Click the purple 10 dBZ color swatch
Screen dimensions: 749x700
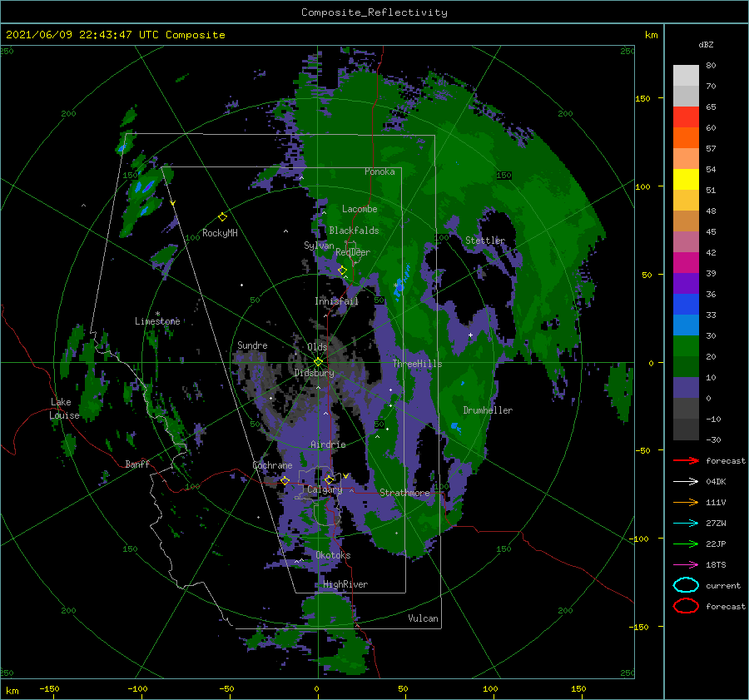[686, 388]
